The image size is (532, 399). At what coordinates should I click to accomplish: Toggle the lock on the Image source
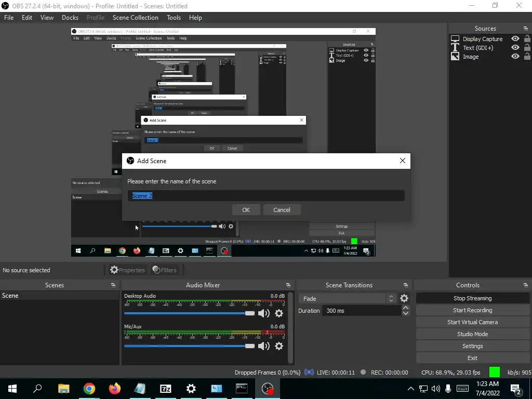pos(527,56)
